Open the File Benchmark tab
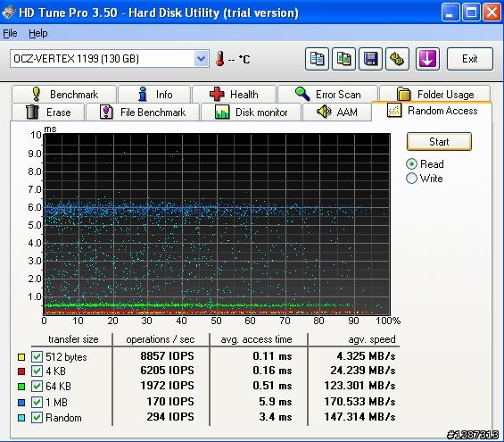 [143, 112]
